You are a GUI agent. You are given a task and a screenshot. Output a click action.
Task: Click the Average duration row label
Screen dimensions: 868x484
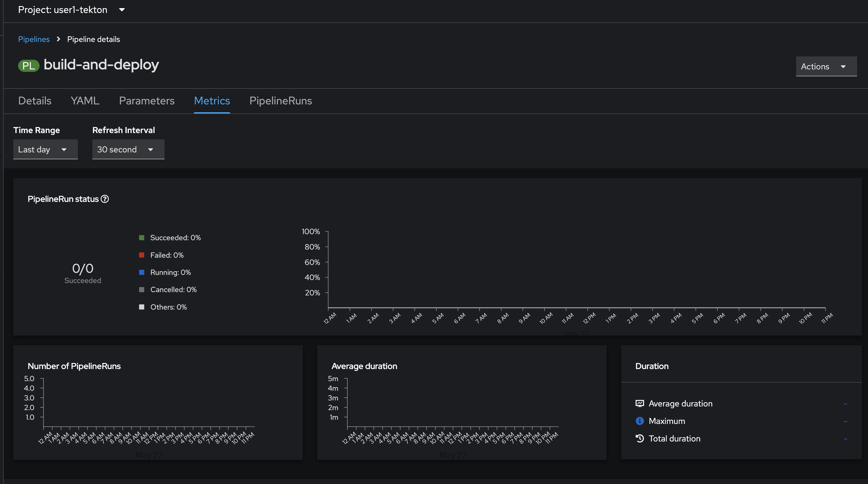point(681,403)
